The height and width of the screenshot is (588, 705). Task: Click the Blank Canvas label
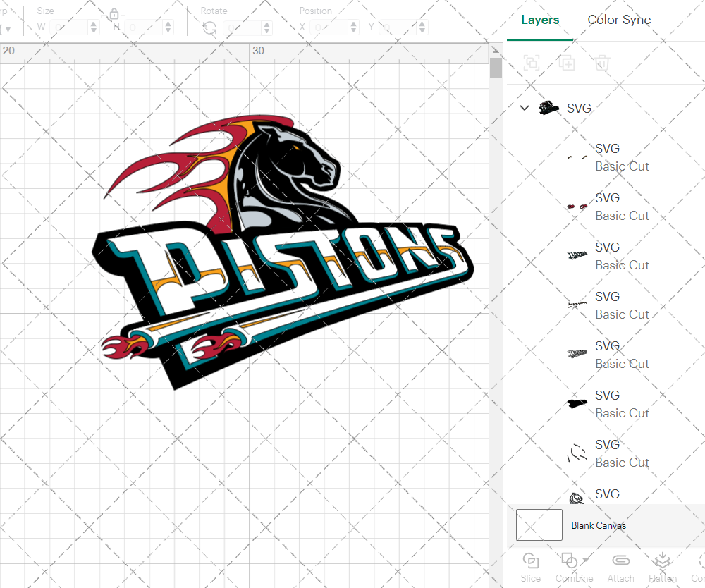click(x=599, y=525)
